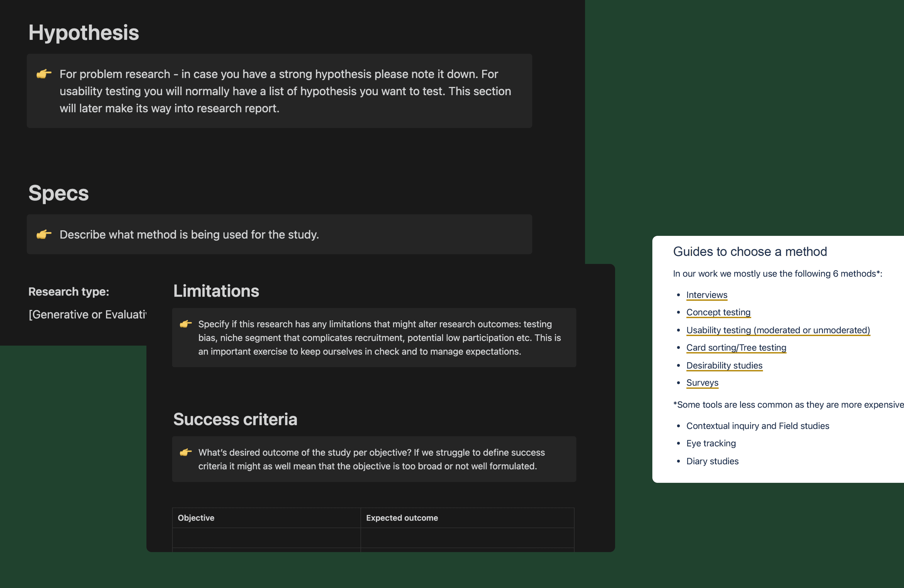The width and height of the screenshot is (904, 588).
Task: Click empty cell under Expected outcome column
Action: point(467,537)
